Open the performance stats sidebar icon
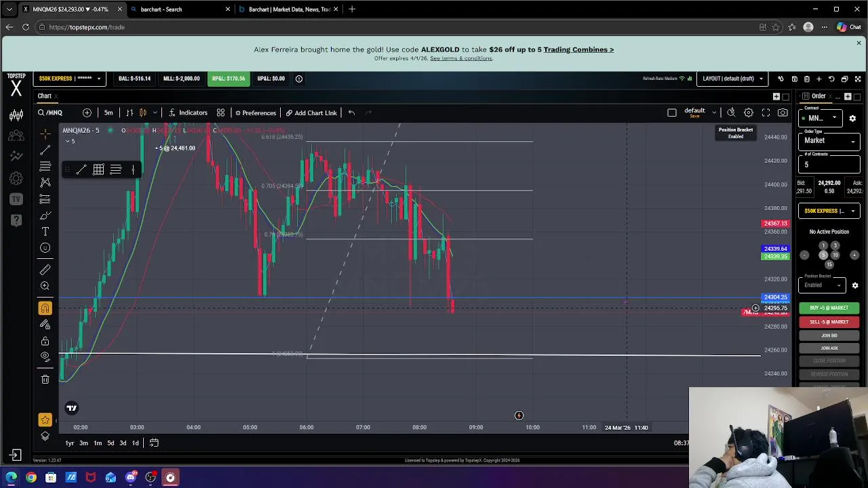 16,156
